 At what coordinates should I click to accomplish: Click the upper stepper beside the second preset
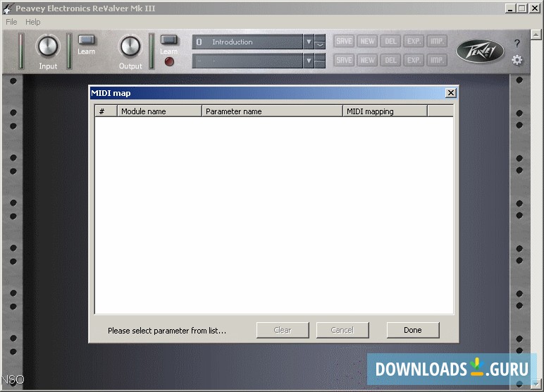[320, 57]
